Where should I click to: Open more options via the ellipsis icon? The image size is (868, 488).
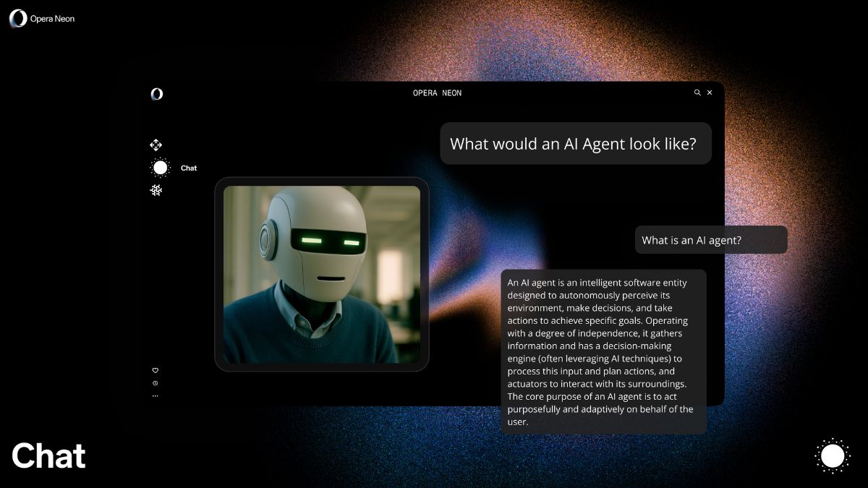[155, 395]
